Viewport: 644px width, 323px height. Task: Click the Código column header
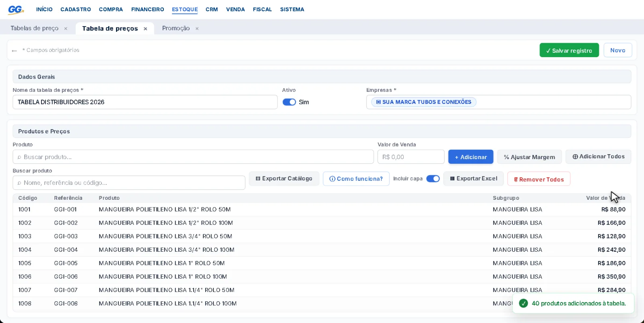(x=28, y=198)
